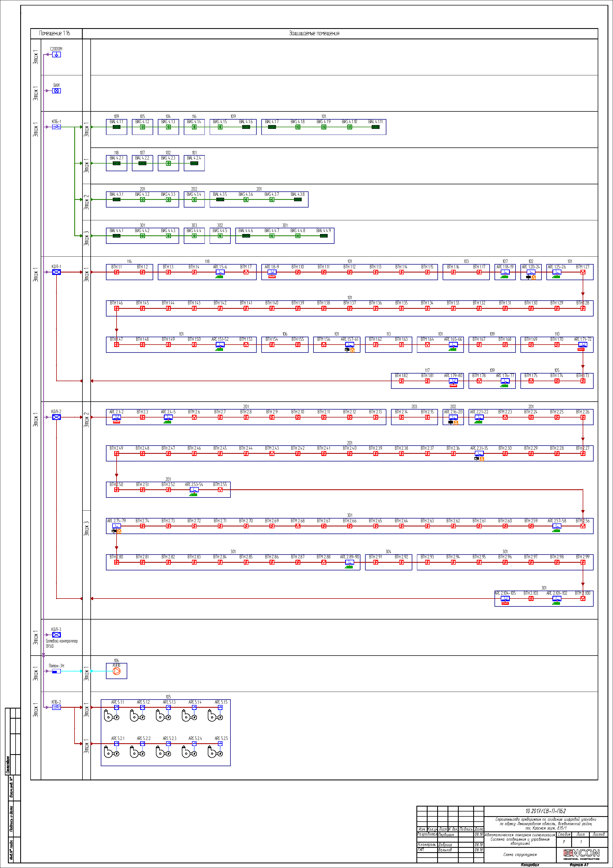
Task: Click the BIAL 4.1.1 sounder symbol
Action: point(117,127)
